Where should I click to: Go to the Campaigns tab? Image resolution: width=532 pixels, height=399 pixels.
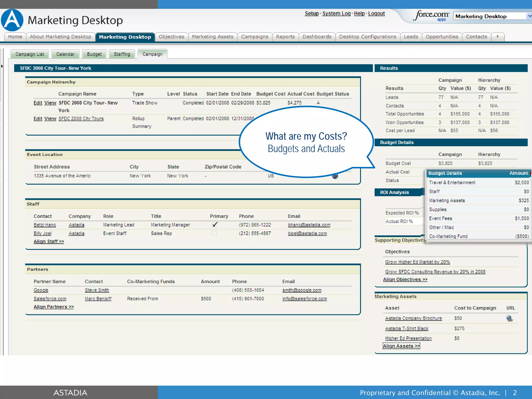click(255, 37)
